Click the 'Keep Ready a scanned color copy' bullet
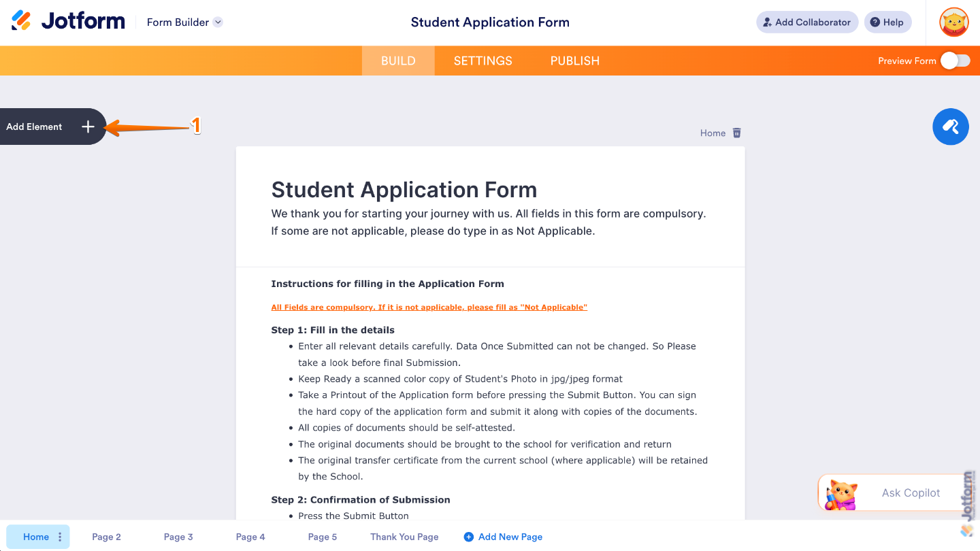Screen dimensions: 980x551 point(461,379)
